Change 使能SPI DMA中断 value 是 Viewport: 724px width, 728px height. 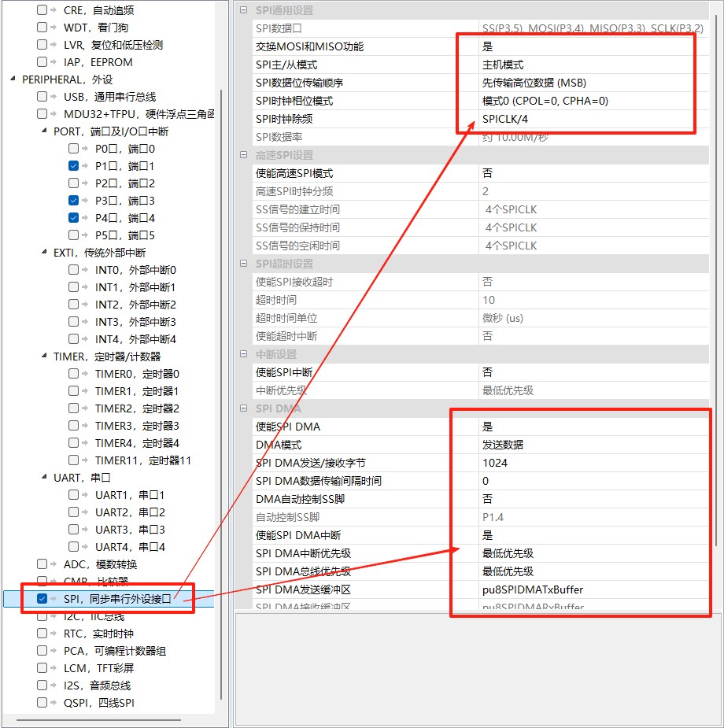pyautogui.click(x=593, y=535)
